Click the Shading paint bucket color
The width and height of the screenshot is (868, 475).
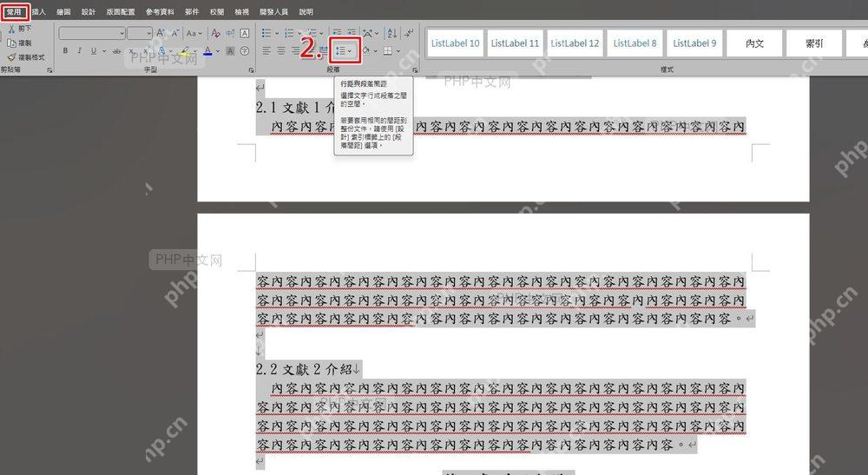(x=366, y=51)
